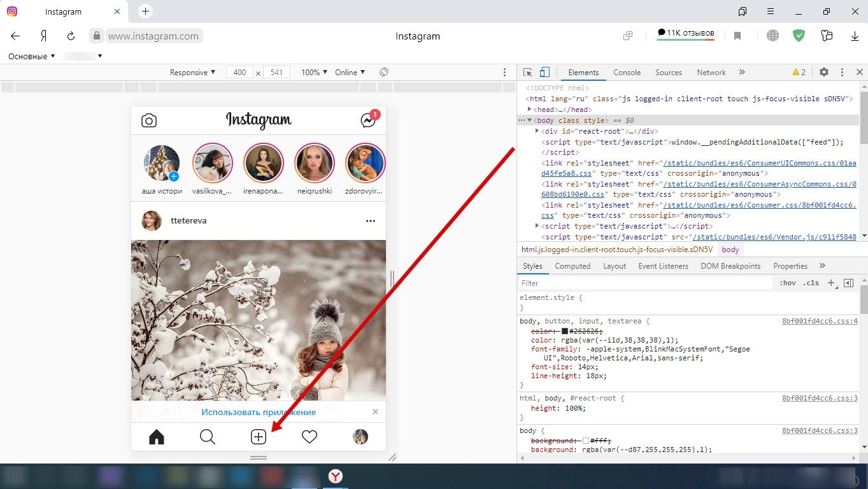This screenshot has width=868, height=489.
Task: Expand the react-root div node
Action: 537,131
